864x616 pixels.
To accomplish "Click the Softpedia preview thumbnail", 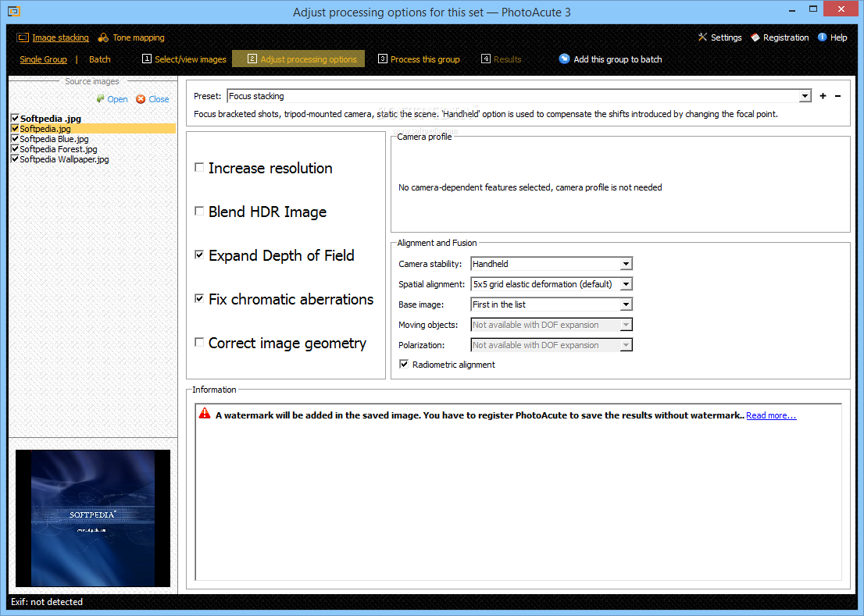I will point(92,518).
